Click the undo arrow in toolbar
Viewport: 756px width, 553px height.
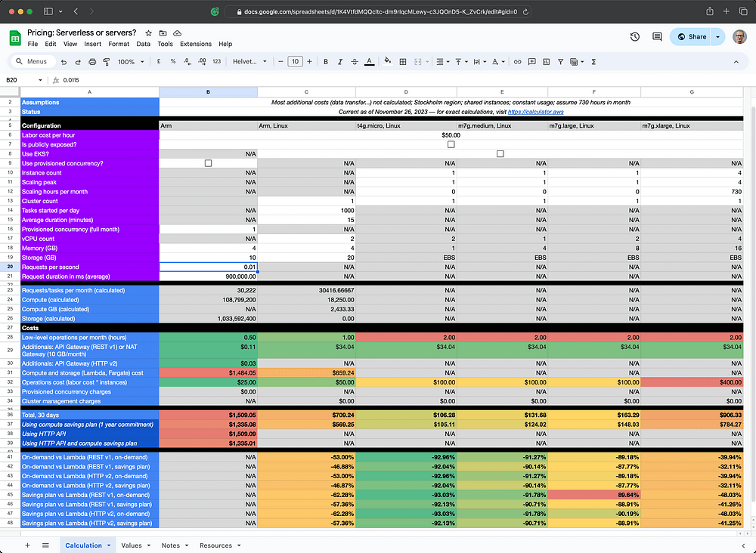[x=64, y=62]
